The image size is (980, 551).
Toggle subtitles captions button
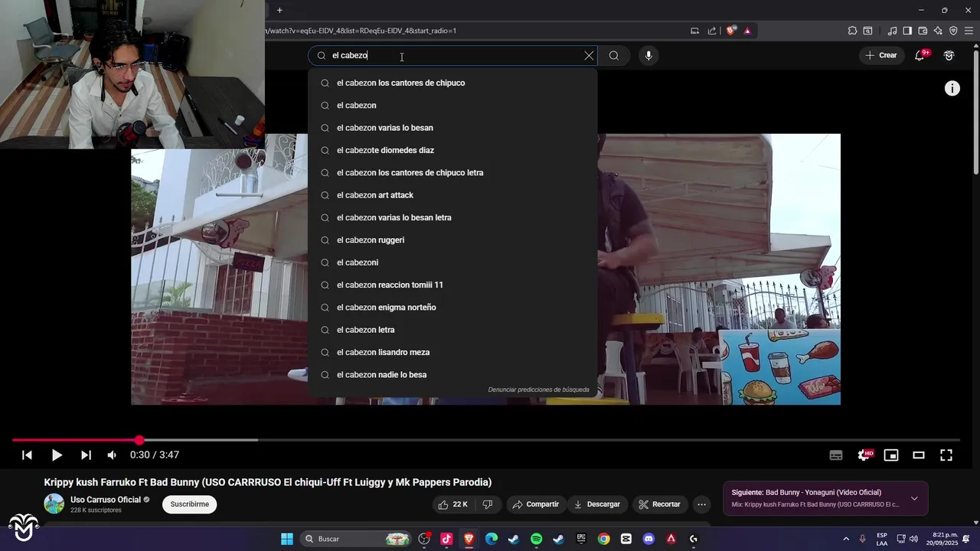click(836, 455)
